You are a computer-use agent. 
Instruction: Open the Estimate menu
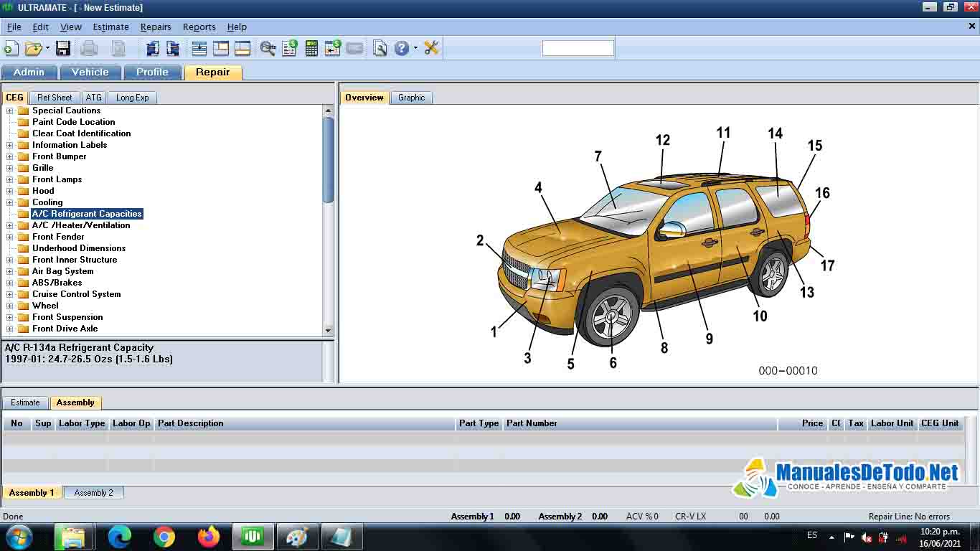pyautogui.click(x=111, y=27)
